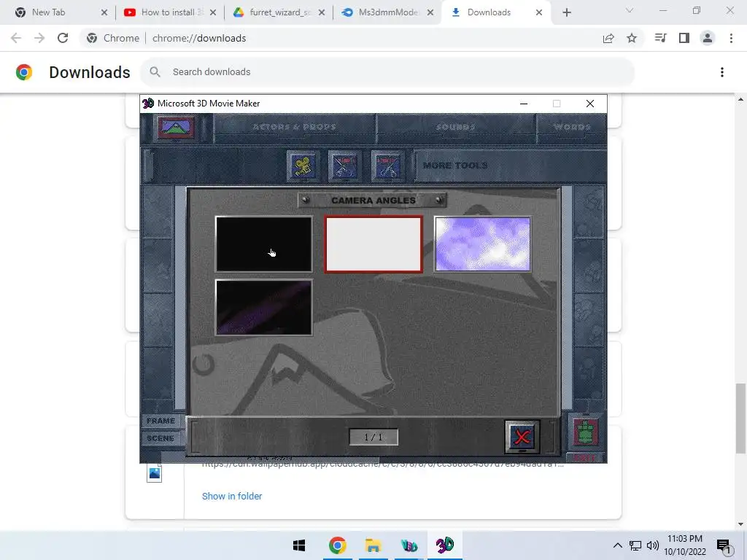Open a new Chrome tab with plus
This screenshot has width=747, height=560.
click(566, 12)
